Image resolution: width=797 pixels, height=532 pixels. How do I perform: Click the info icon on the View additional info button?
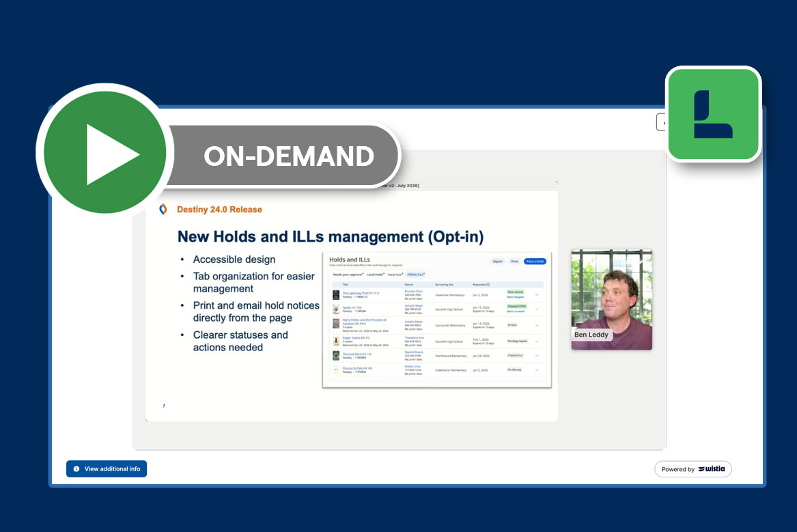[x=76, y=469]
